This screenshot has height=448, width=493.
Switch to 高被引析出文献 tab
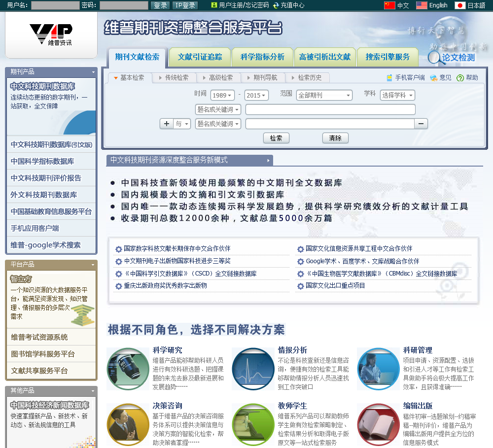point(325,57)
